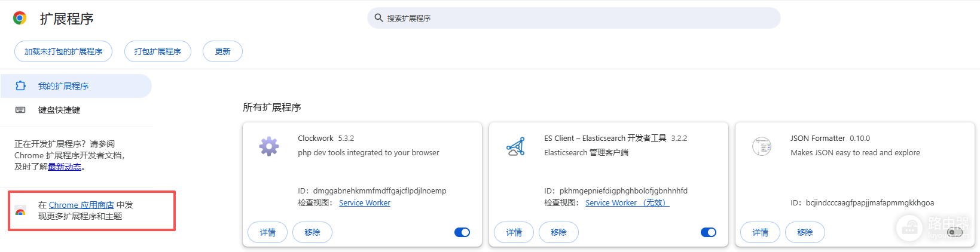Viewport: 980px width, 252px height.
Task: Open the 最新动态 link
Action: 65,167
